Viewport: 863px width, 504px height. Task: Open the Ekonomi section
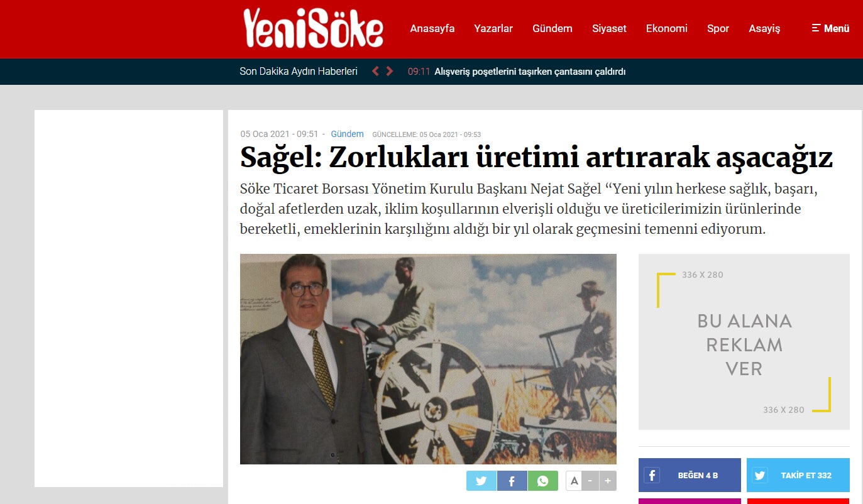pos(667,28)
